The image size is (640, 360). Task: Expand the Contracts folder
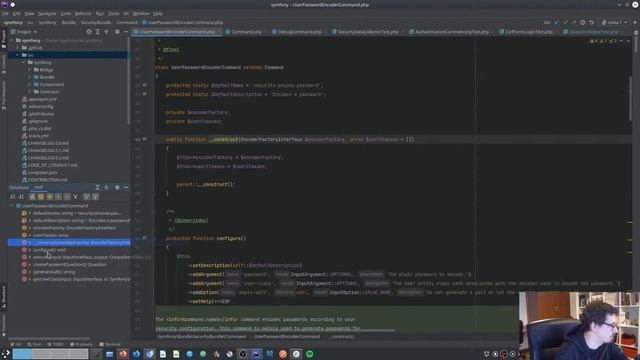click(29, 92)
